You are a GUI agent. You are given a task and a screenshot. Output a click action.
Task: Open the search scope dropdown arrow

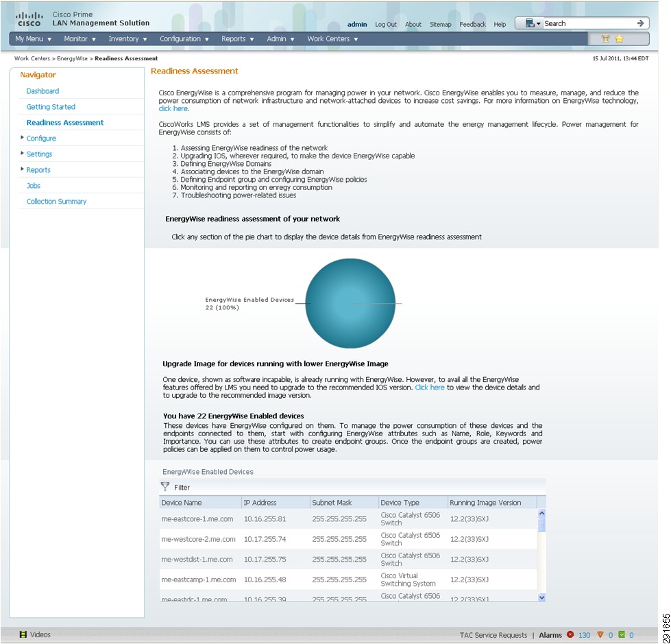pyautogui.click(x=538, y=23)
